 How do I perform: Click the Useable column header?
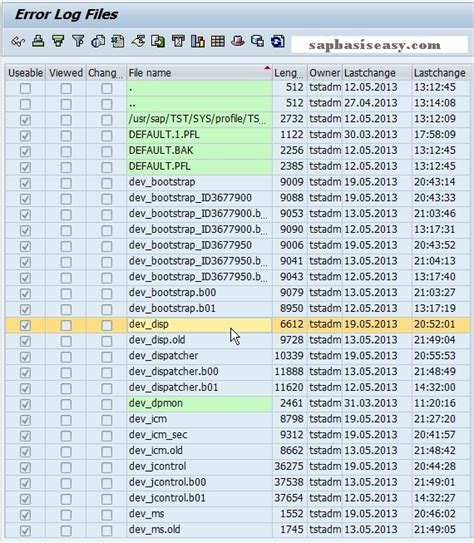click(26, 73)
